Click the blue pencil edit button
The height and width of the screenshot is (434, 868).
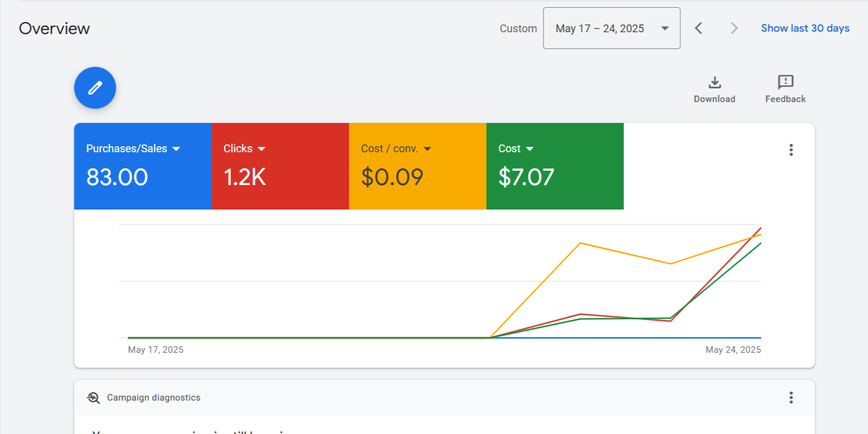(95, 88)
